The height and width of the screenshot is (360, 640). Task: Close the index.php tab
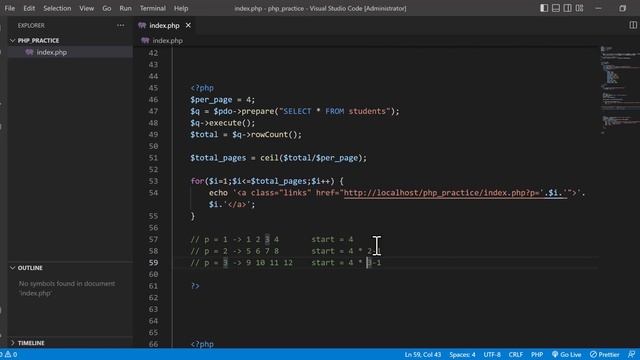(x=188, y=25)
